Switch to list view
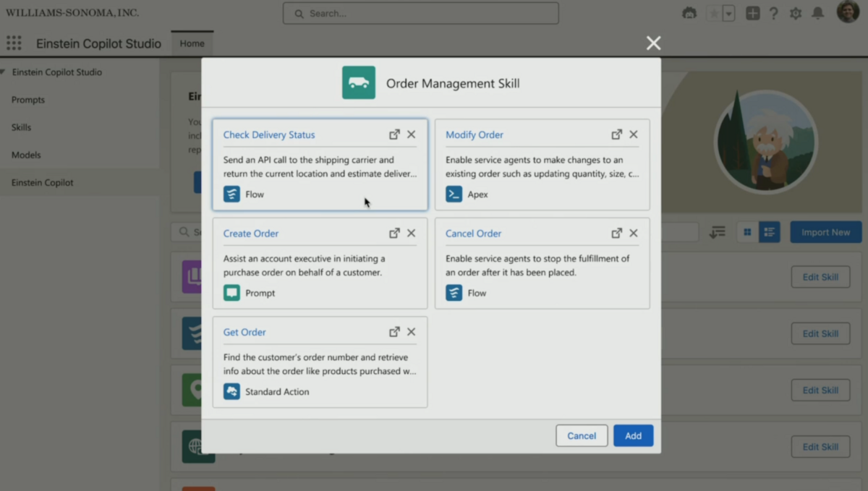The width and height of the screenshot is (868, 491). point(769,232)
